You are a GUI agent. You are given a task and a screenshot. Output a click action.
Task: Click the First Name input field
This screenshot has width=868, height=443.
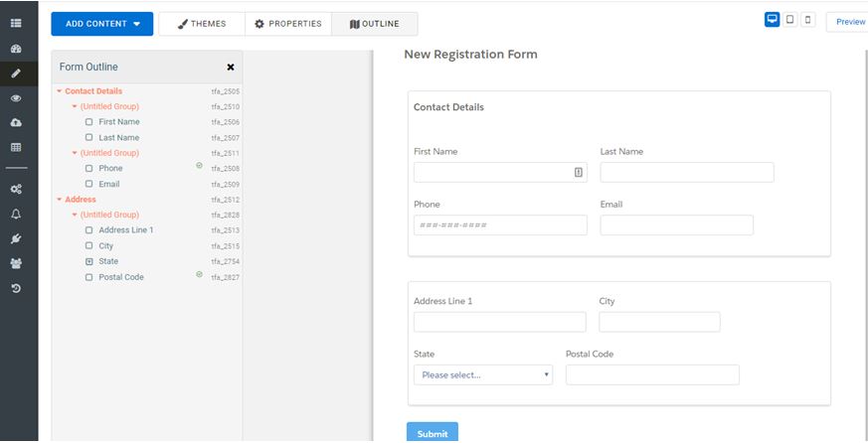click(x=500, y=173)
